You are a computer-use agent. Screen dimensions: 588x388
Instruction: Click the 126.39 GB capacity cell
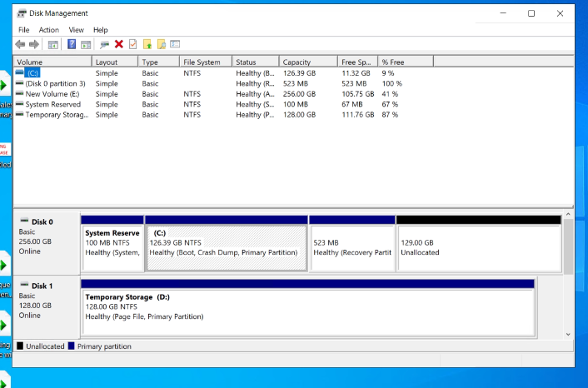point(299,73)
